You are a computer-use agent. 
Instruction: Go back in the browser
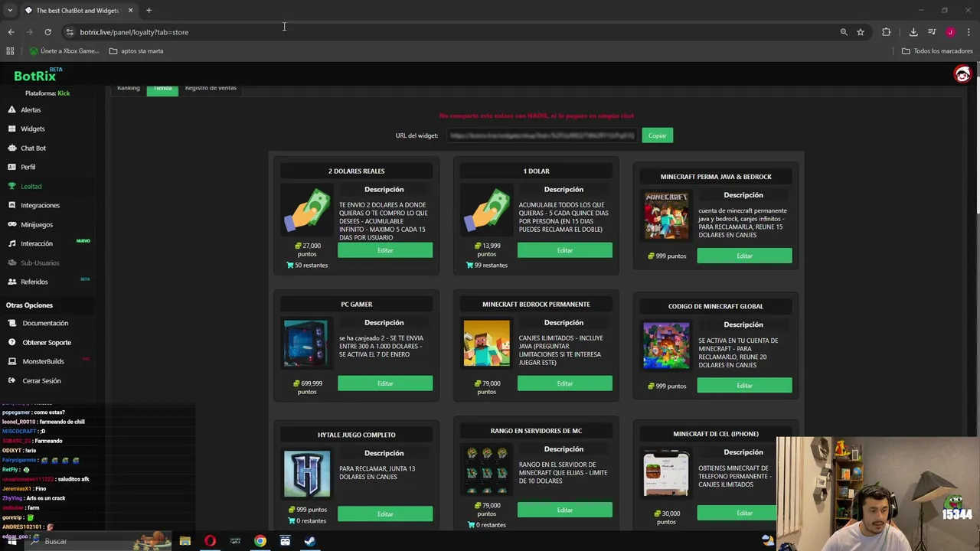[11, 32]
